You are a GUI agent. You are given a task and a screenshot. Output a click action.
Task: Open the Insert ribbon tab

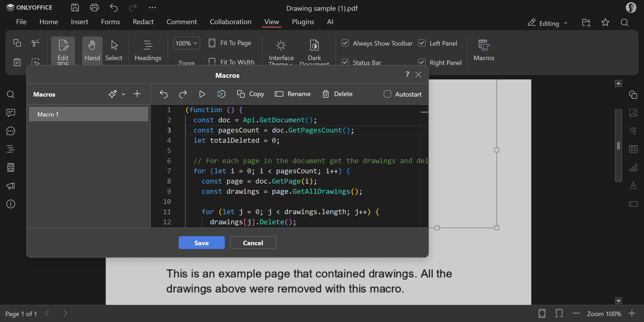tap(79, 22)
